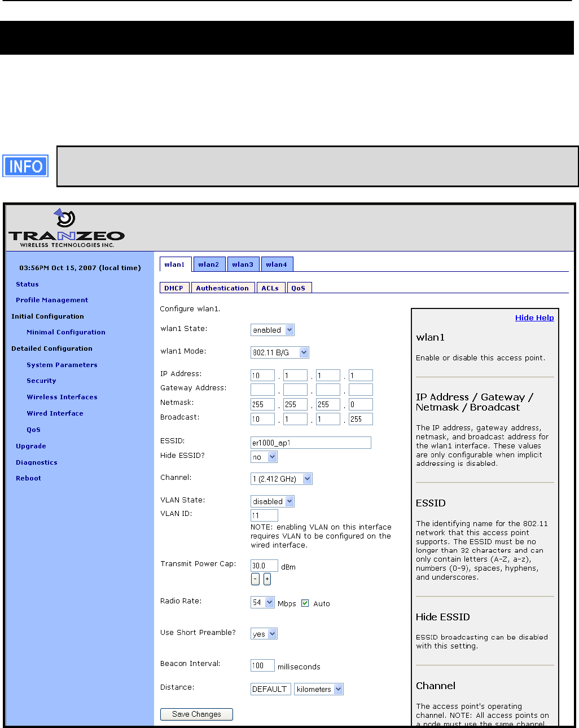Screen dimensions: 579x728
Task: Open Profile Management in sidebar
Action: pos(52,300)
